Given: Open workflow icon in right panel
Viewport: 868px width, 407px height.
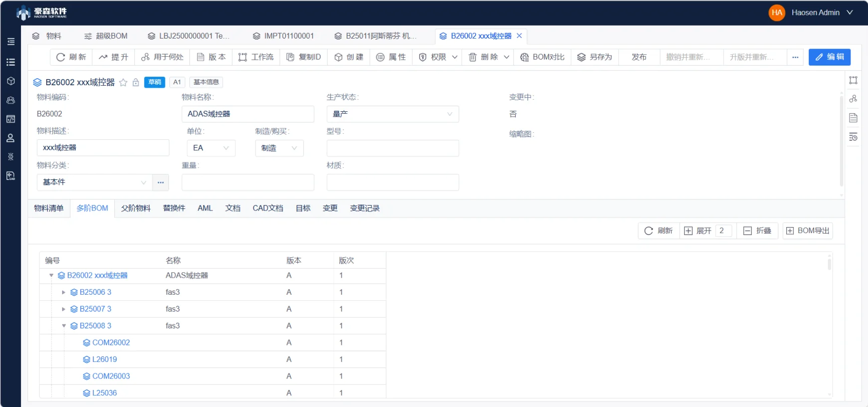Looking at the screenshot, I should [x=853, y=80].
